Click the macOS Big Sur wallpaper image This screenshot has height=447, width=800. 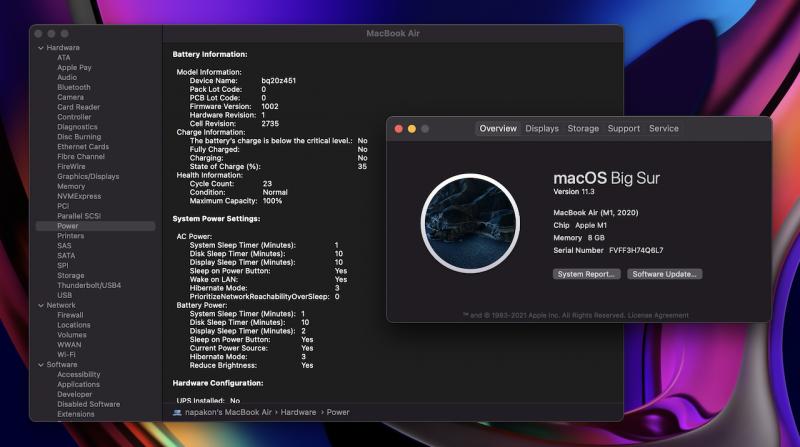click(470, 224)
